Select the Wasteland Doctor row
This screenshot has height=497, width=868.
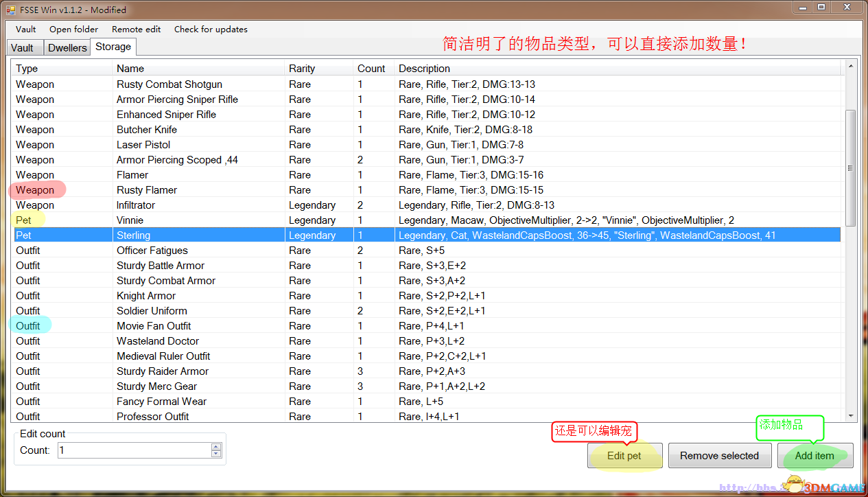[x=426, y=341]
